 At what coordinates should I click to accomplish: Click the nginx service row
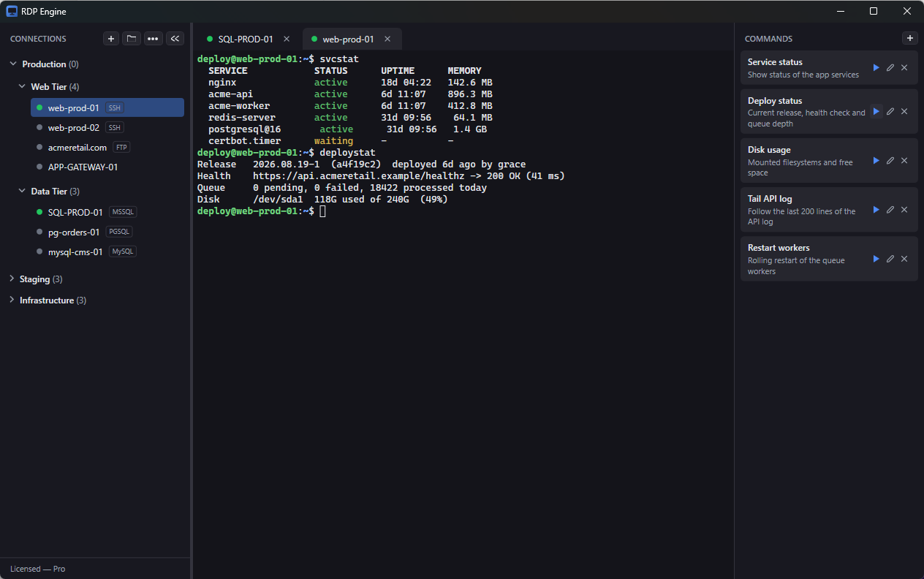click(x=350, y=83)
